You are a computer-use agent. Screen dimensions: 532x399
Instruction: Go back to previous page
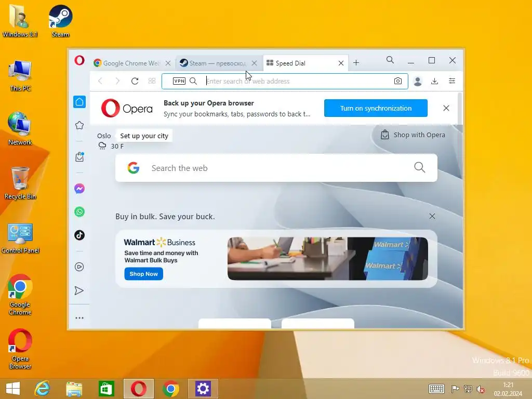coord(100,81)
